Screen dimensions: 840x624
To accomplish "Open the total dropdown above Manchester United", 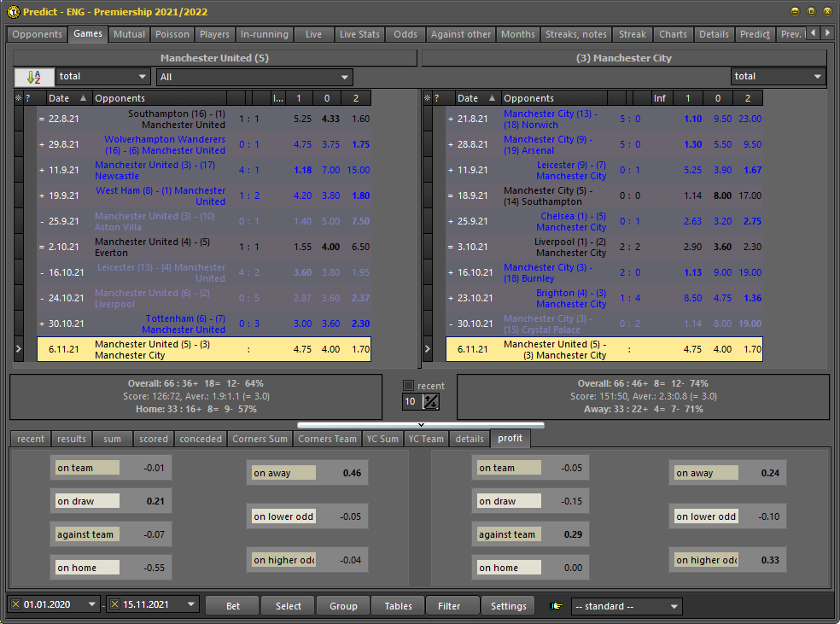I will pyautogui.click(x=102, y=76).
